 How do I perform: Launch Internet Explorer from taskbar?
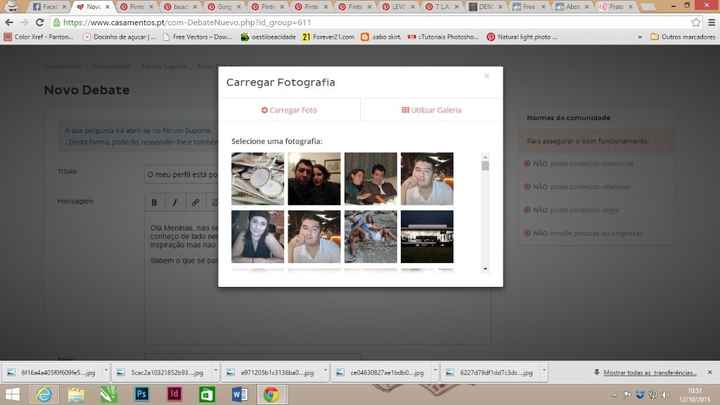tap(44, 394)
